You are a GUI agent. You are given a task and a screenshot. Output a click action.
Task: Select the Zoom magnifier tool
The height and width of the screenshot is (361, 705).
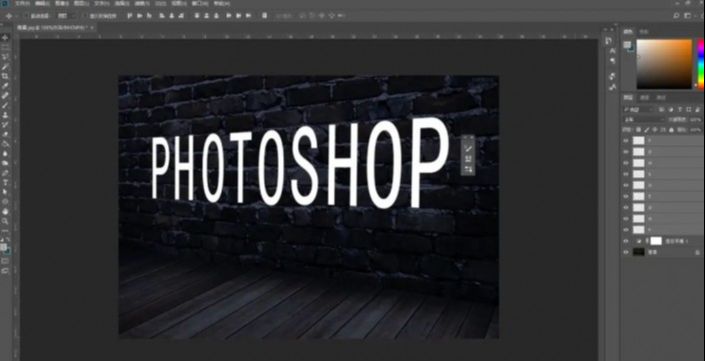[5, 221]
